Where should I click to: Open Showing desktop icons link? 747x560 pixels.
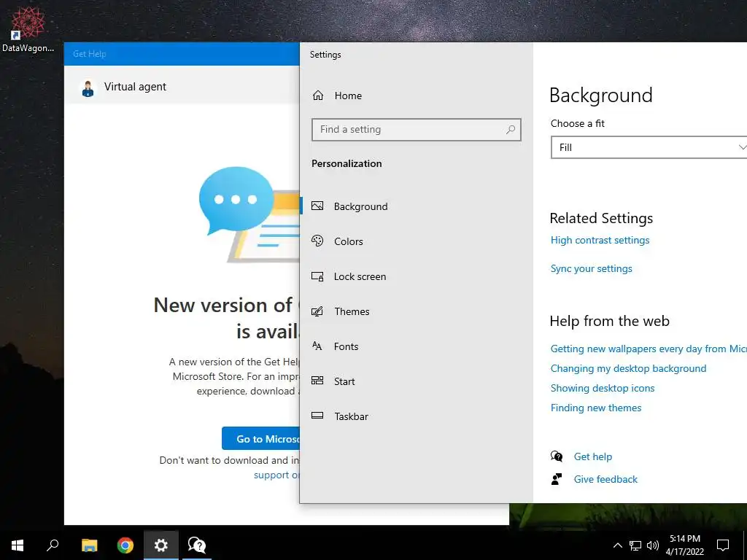pyautogui.click(x=603, y=388)
